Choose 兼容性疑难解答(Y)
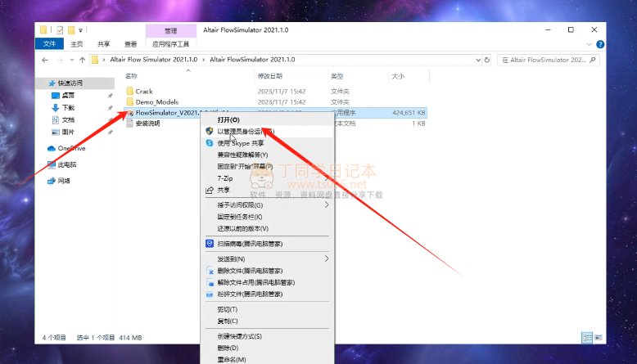 click(x=267, y=155)
